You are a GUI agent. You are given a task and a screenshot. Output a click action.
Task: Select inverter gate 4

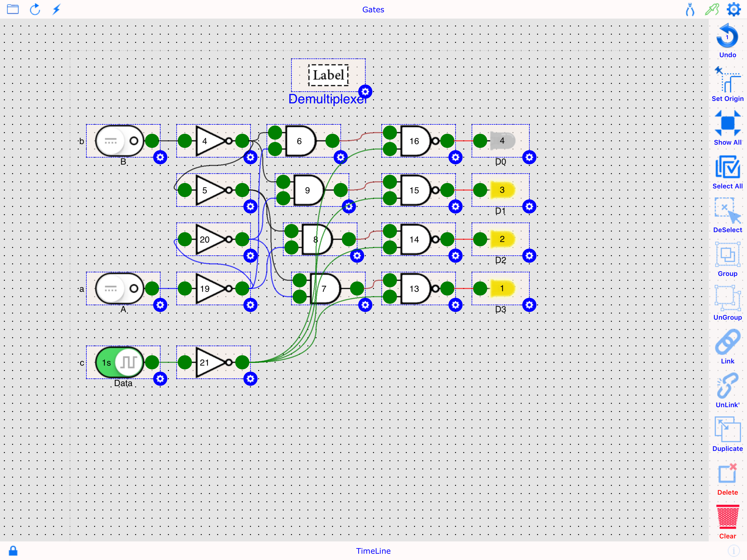tap(214, 141)
